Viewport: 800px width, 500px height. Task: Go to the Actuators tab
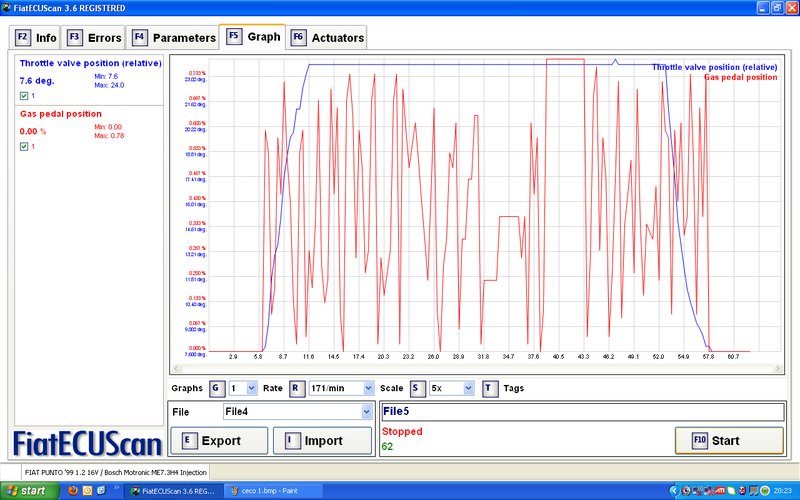point(327,38)
